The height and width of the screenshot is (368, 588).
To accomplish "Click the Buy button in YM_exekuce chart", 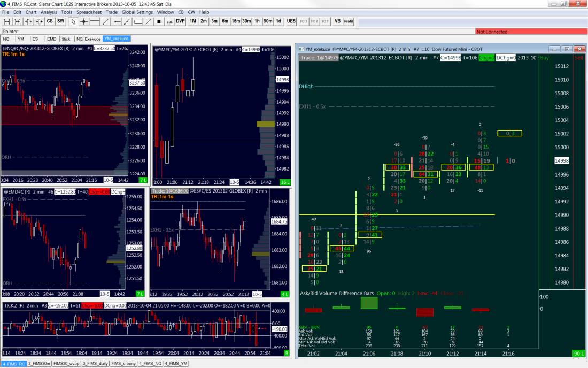I will (544, 58).
